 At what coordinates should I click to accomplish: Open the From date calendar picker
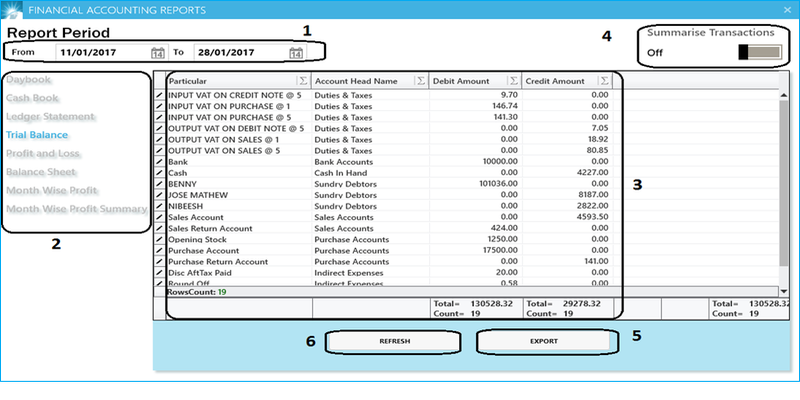click(x=158, y=53)
